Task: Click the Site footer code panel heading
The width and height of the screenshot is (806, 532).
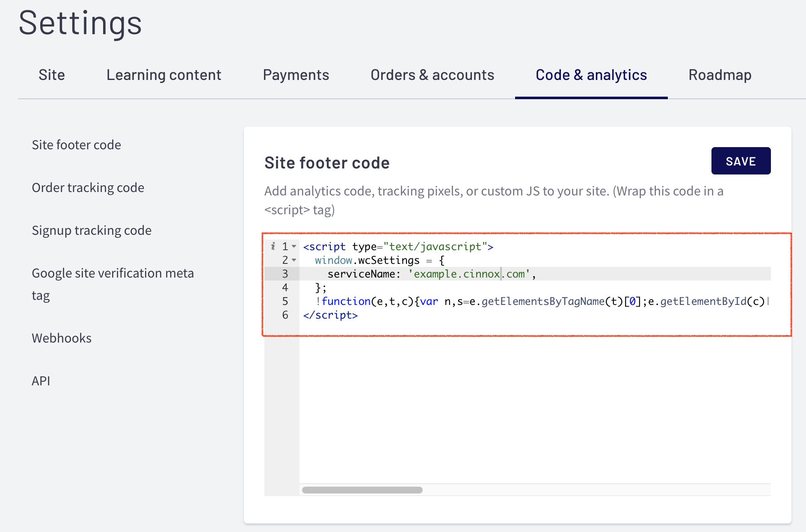Action: (x=327, y=163)
